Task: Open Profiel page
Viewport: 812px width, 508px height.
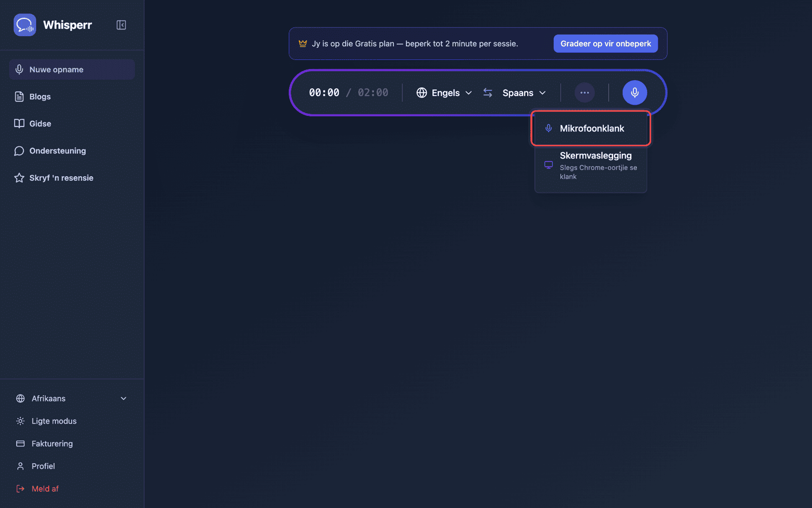Action: pos(72,466)
